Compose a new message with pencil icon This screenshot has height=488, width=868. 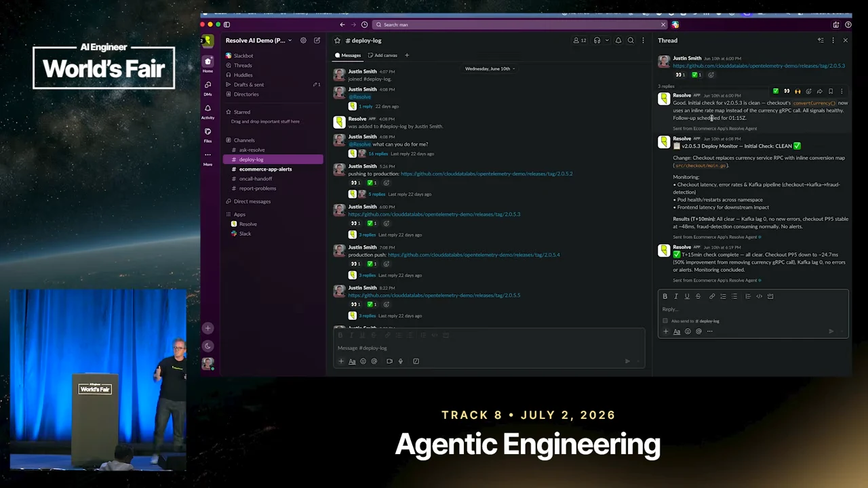coord(317,41)
